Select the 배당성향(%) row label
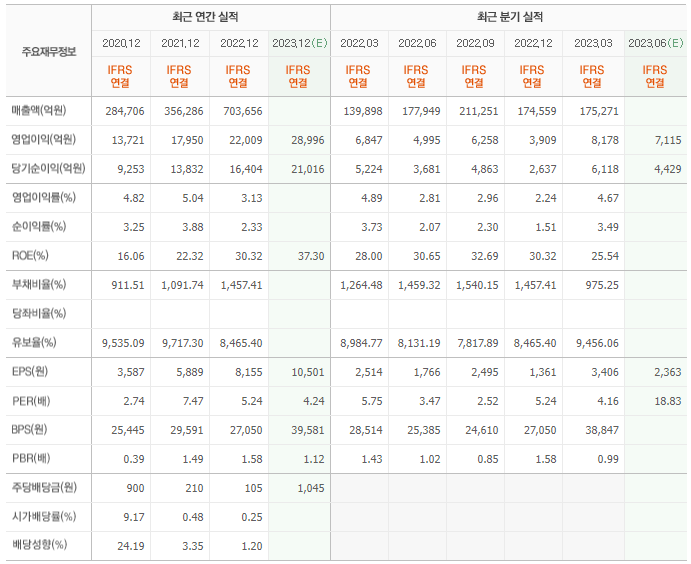 (x=39, y=545)
